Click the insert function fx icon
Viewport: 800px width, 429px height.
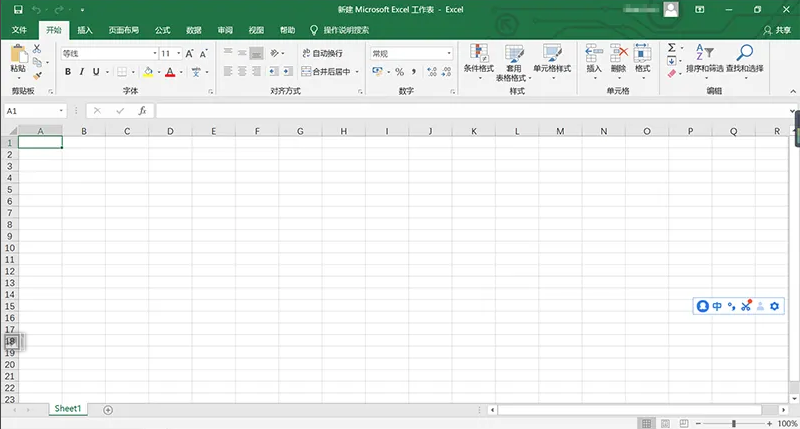pyautogui.click(x=142, y=110)
